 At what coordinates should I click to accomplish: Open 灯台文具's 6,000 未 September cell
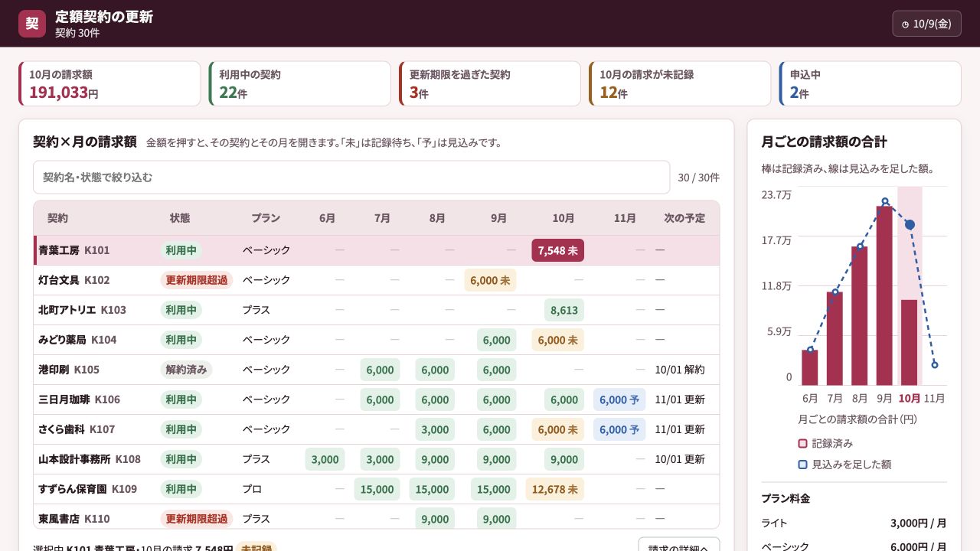490,280
